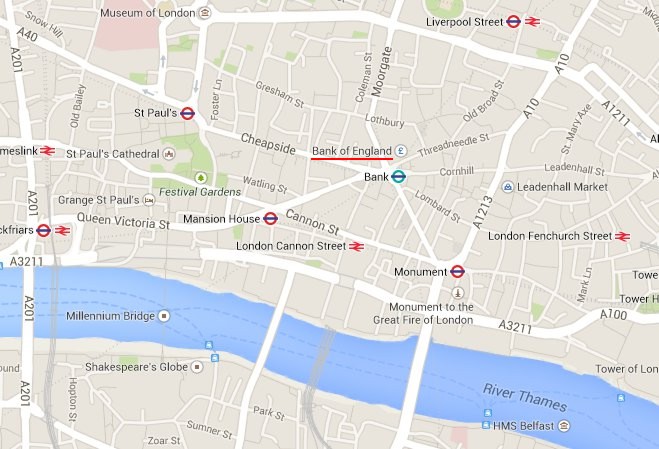
Task: Select the HMS Belfast museum icon
Action: pyautogui.click(x=564, y=426)
